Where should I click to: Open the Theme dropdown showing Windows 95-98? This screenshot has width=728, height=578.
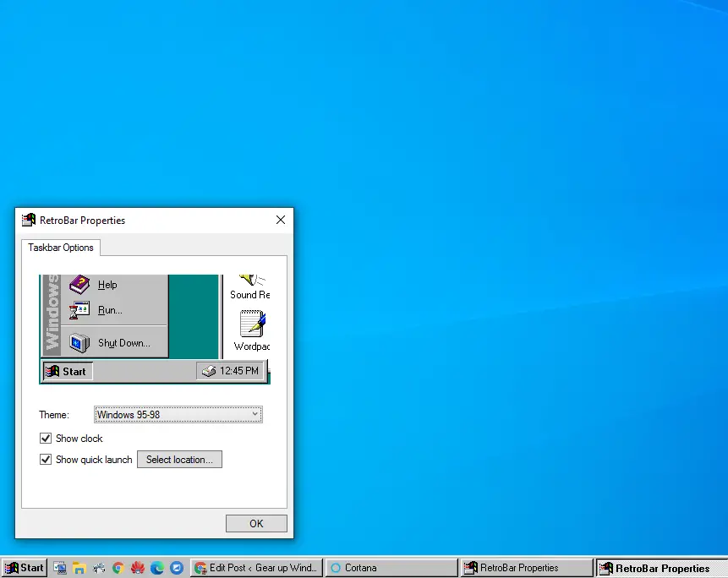pyautogui.click(x=178, y=414)
